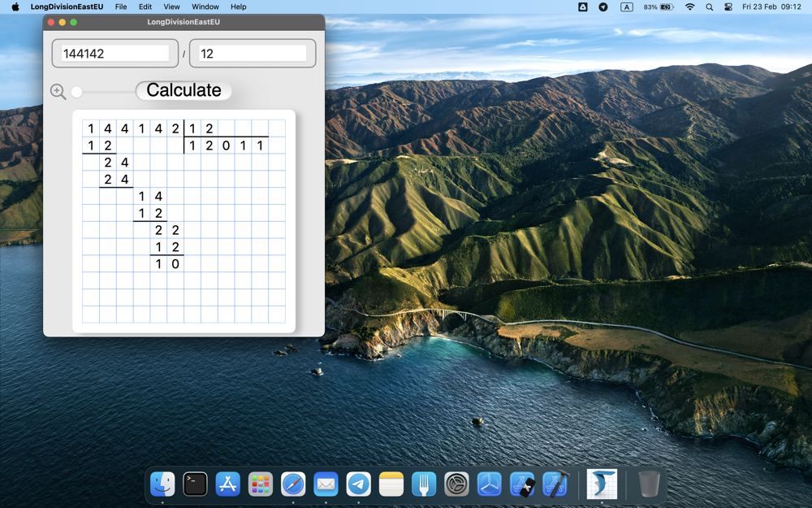Image resolution: width=812 pixels, height=508 pixels.
Task: Open Terminal from the dock
Action: [x=195, y=484]
